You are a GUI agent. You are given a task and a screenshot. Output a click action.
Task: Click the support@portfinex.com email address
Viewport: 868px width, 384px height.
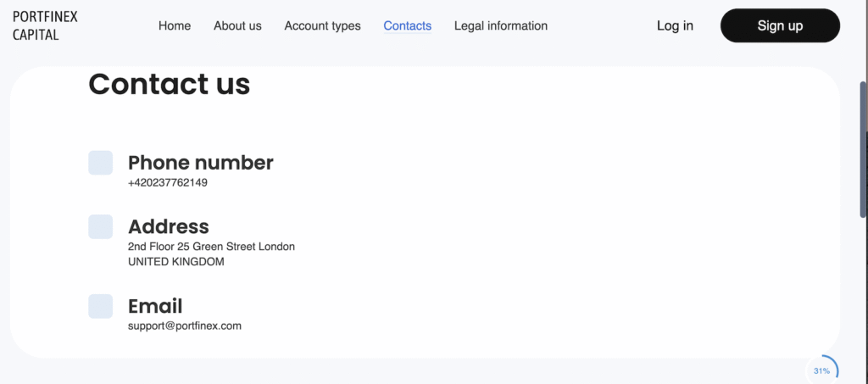(x=184, y=326)
